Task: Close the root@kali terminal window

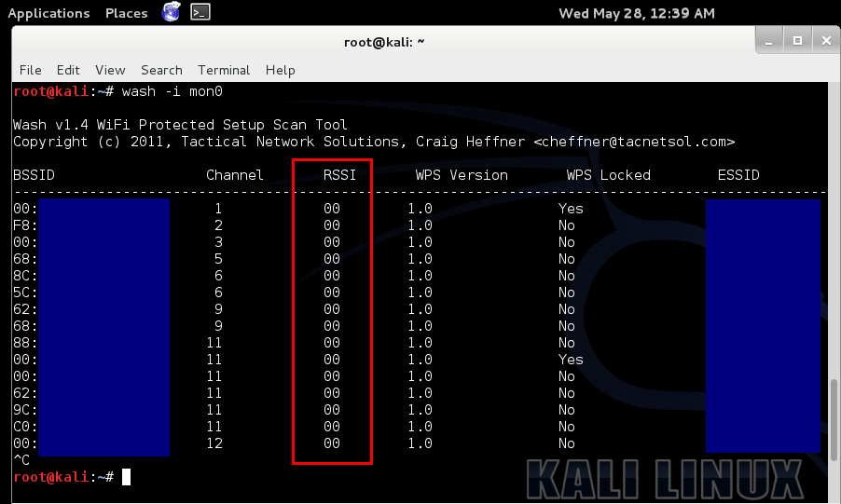Action: 825,40
